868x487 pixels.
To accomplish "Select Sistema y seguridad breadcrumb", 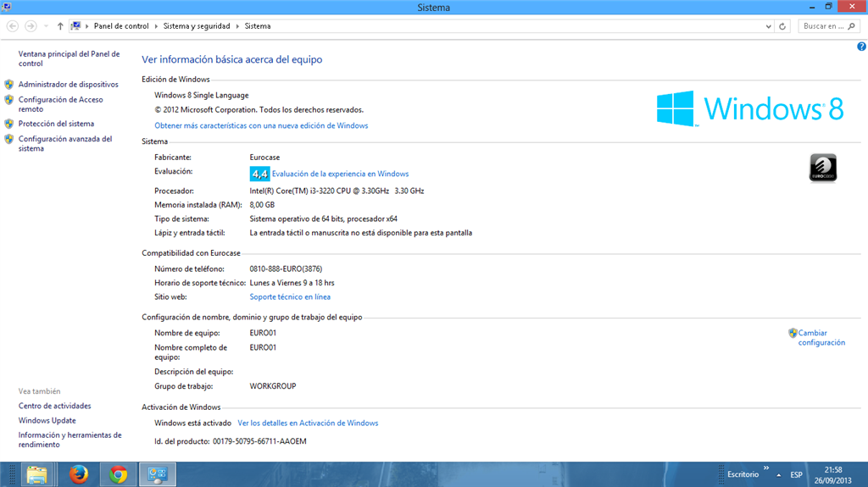I will (x=197, y=26).
